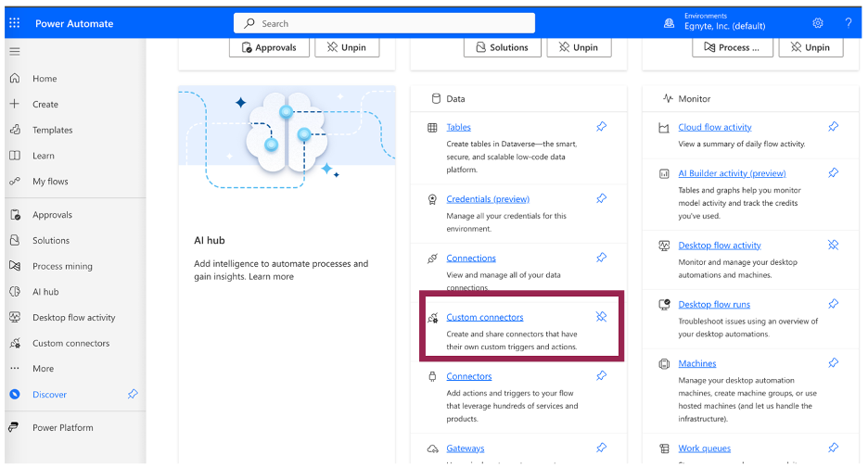Pin Cloud flow activity to navigation

[833, 127]
